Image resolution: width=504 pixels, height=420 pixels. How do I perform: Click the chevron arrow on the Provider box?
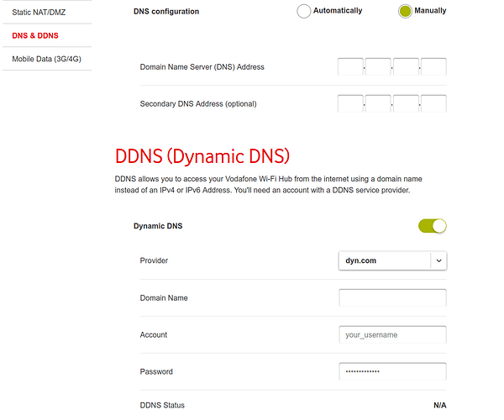tap(438, 260)
